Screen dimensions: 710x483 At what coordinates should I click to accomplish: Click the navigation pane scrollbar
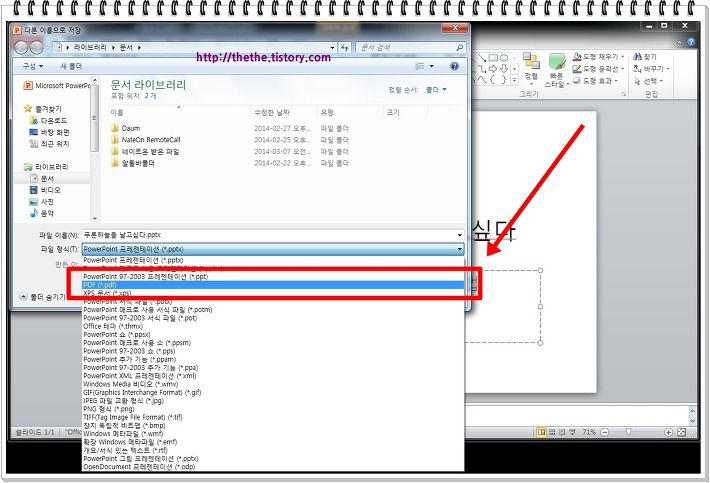tap(95, 147)
